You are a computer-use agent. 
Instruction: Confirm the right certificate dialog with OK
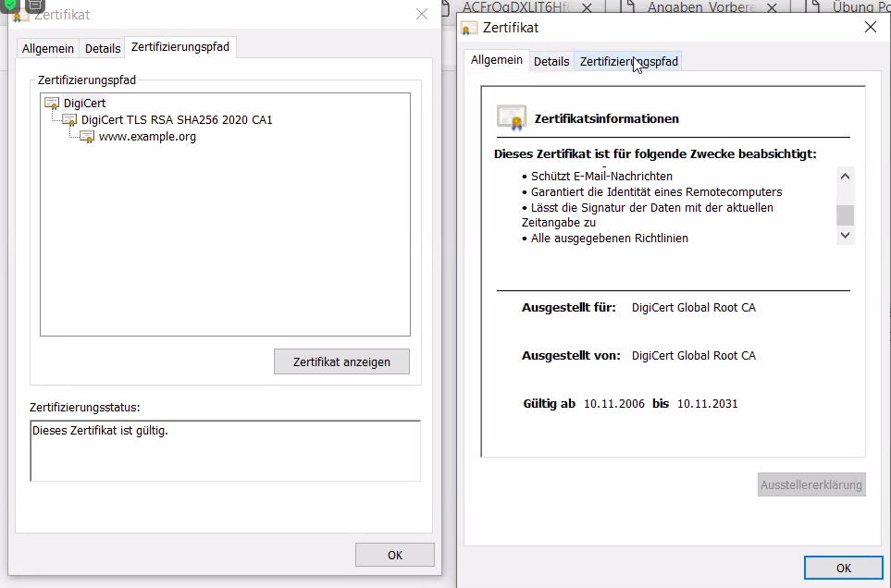point(843,568)
